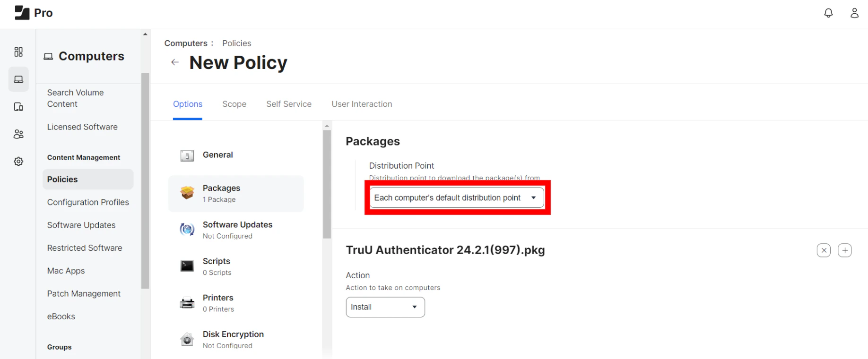The width and height of the screenshot is (868, 359).
Task: Click the General payload icon
Action: click(187, 155)
